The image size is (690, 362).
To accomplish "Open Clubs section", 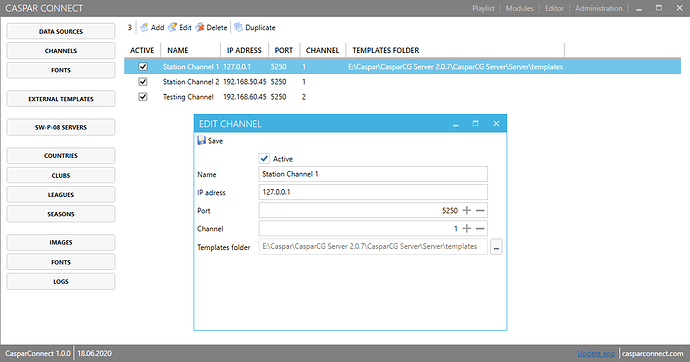I will pos(61,175).
